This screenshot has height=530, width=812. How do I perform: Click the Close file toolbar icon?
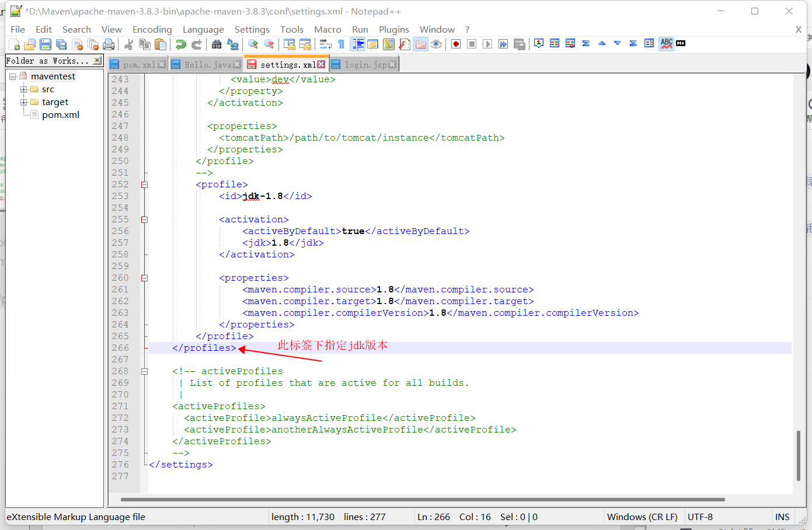pos(77,44)
